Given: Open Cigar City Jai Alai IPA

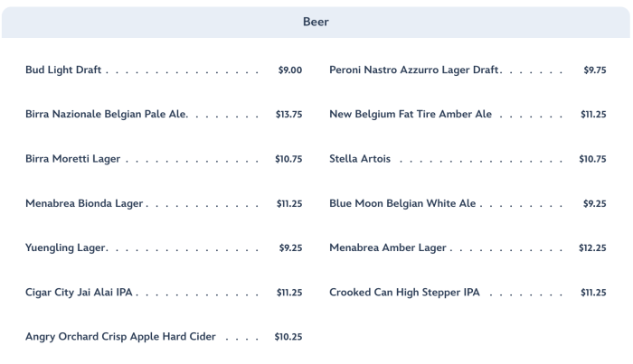Looking at the screenshot, I should coord(80,293).
